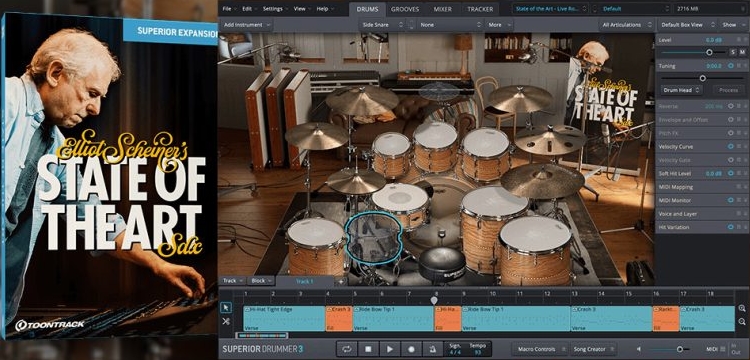This screenshot has width=750, height=360.
Task: Open the More dropdown
Action: [x=499, y=24]
